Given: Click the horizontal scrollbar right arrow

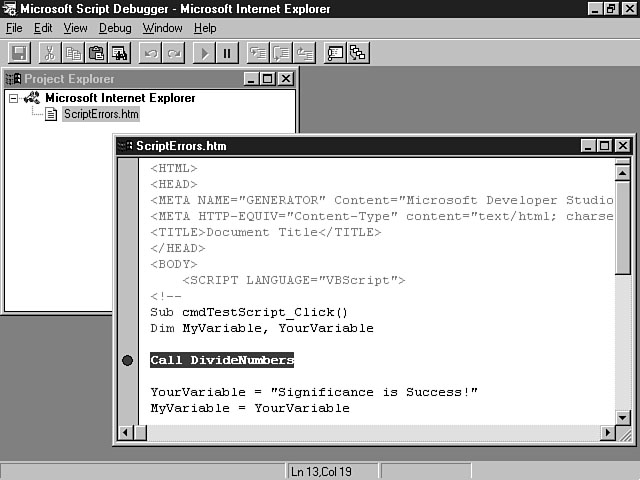Looking at the screenshot, I should (607, 433).
